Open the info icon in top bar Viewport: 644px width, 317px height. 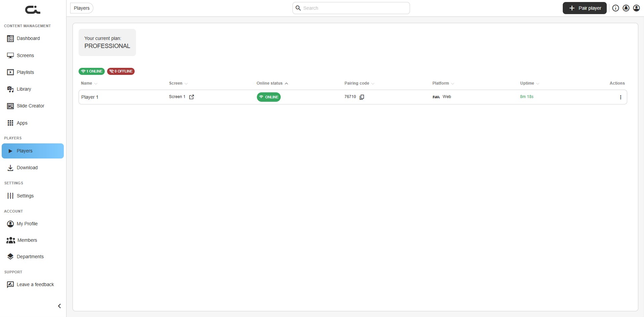615,8
